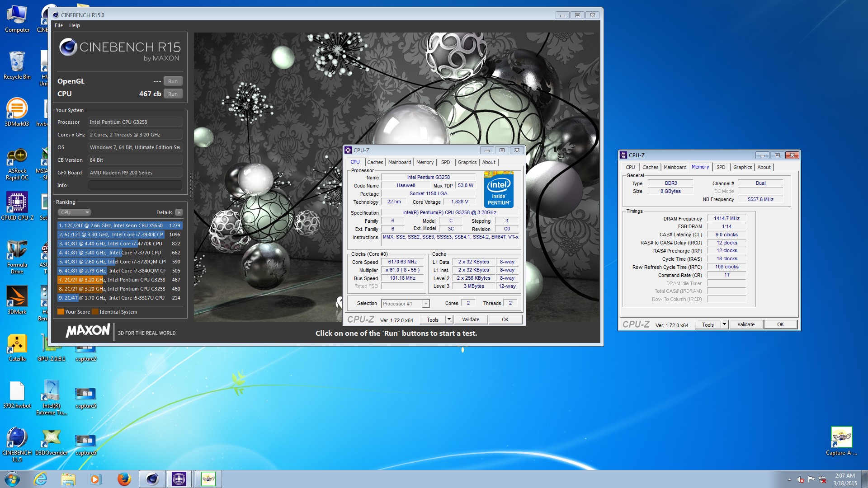Click the Info input field
Image resolution: width=868 pixels, height=488 pixels.
[135, 185]
